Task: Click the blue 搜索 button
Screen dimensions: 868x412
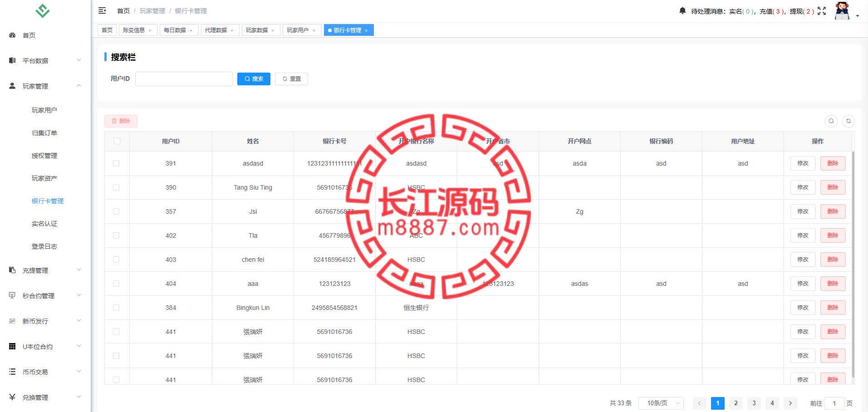Action: pyautogui.click(x=254, y=79)
